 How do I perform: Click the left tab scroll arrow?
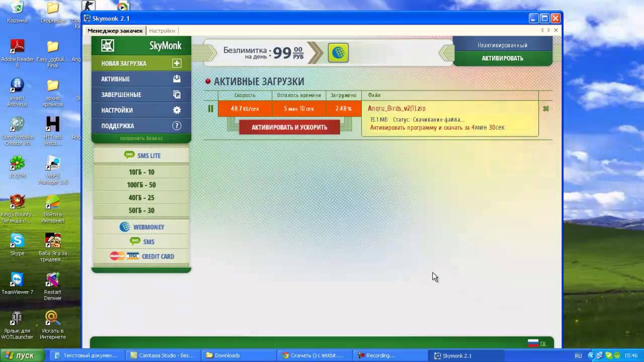click(542, 30)
